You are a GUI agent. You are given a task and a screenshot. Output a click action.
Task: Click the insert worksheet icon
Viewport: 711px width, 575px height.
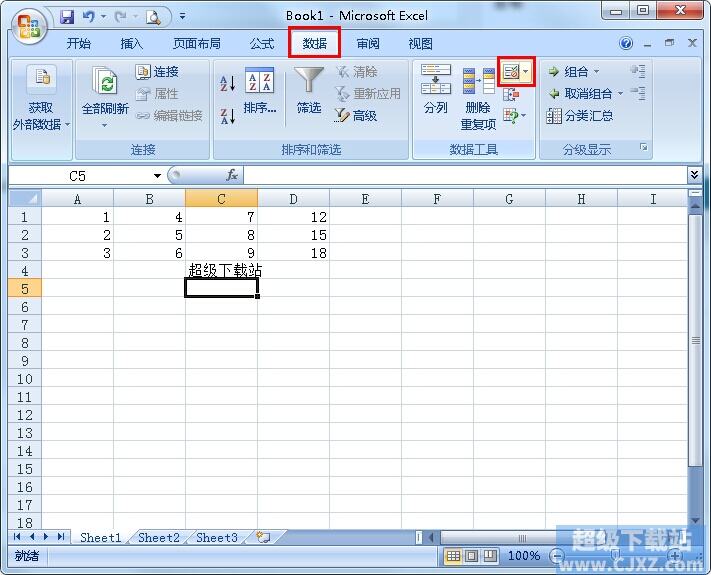263,537
